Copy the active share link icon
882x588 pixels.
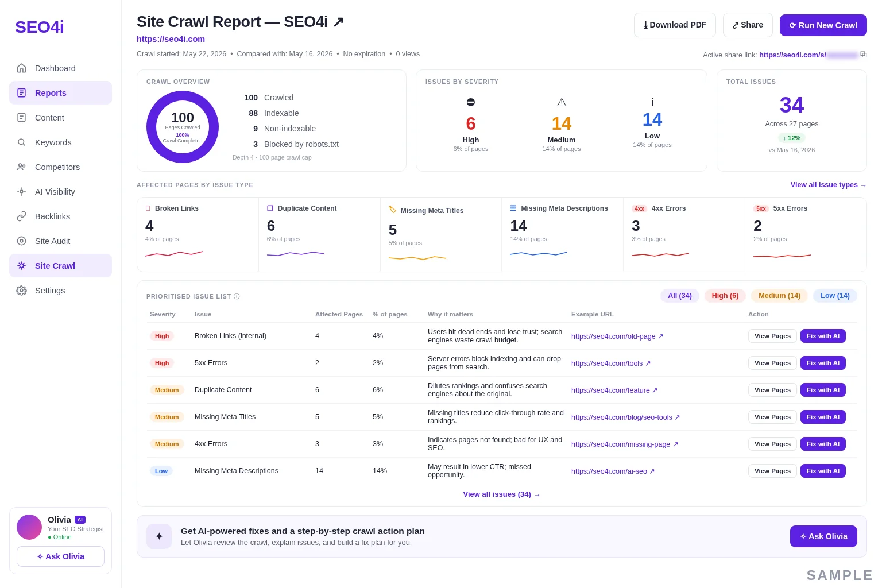863,55
